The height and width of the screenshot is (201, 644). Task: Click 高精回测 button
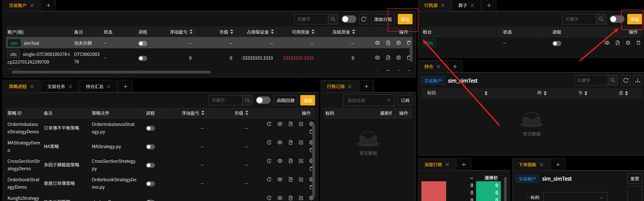(285, 100)
